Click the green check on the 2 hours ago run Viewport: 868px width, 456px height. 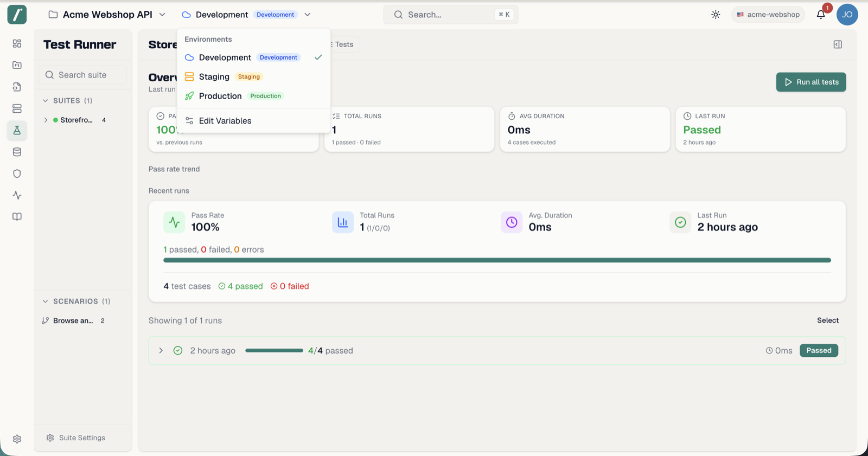pos(178,351)
